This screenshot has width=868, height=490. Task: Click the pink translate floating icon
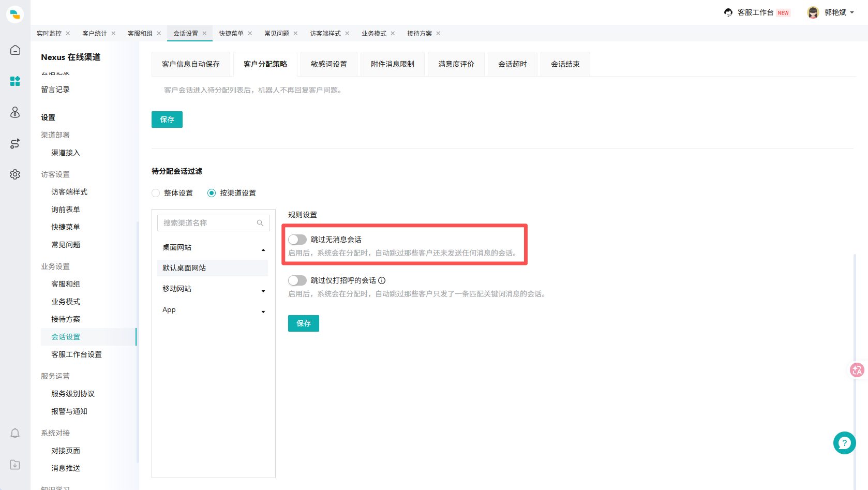pos(857,370)
